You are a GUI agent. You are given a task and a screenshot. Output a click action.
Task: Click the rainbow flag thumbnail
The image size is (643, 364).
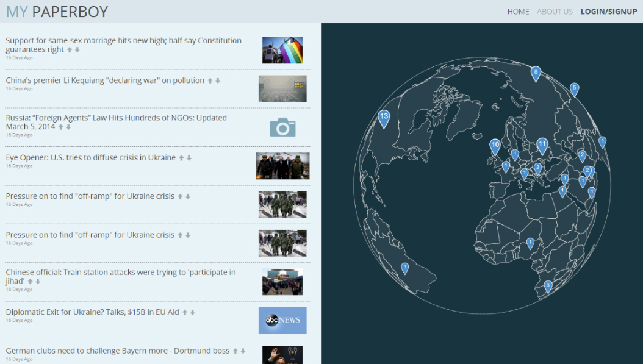point(282,50)
